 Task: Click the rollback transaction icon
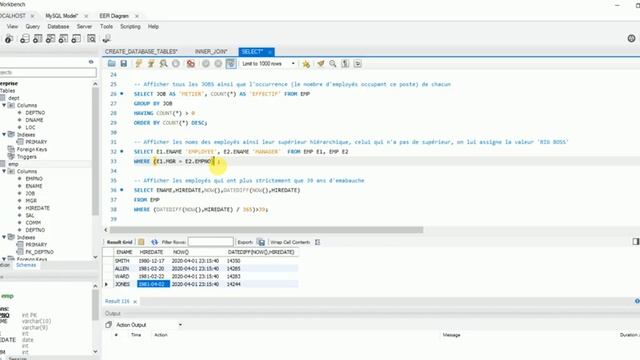coord(218,64)
